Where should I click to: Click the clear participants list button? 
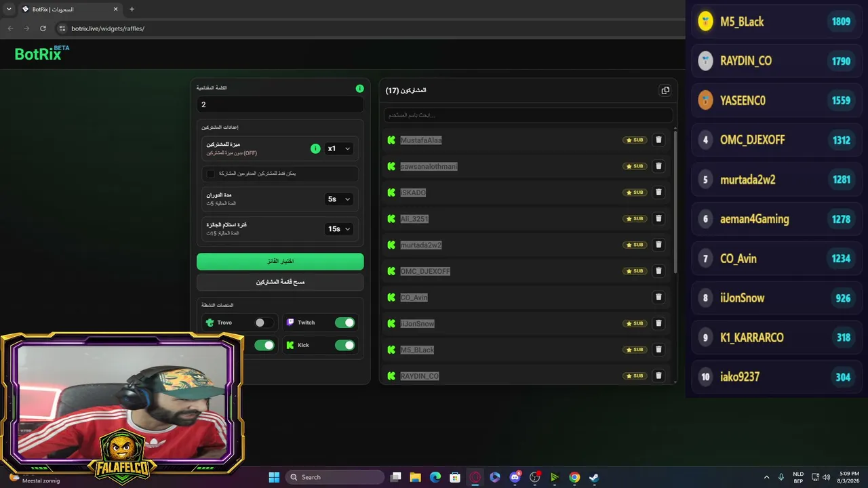[x=280, y=282]
